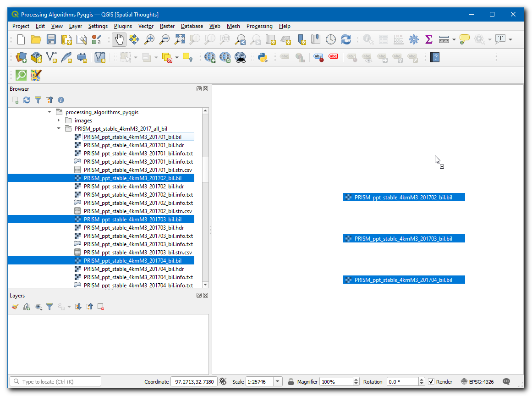This screenshot has height=396, width=532.
Task: Click the Temporal Controller clock icon
Action: [331, 39]
